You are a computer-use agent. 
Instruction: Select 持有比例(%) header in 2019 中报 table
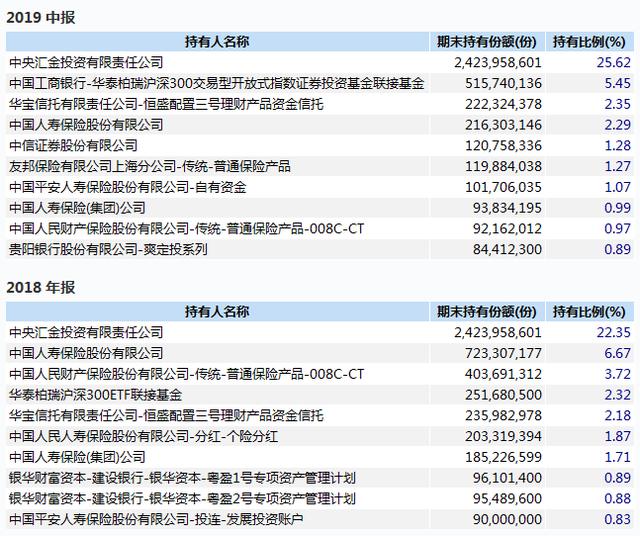coord(589,42)
